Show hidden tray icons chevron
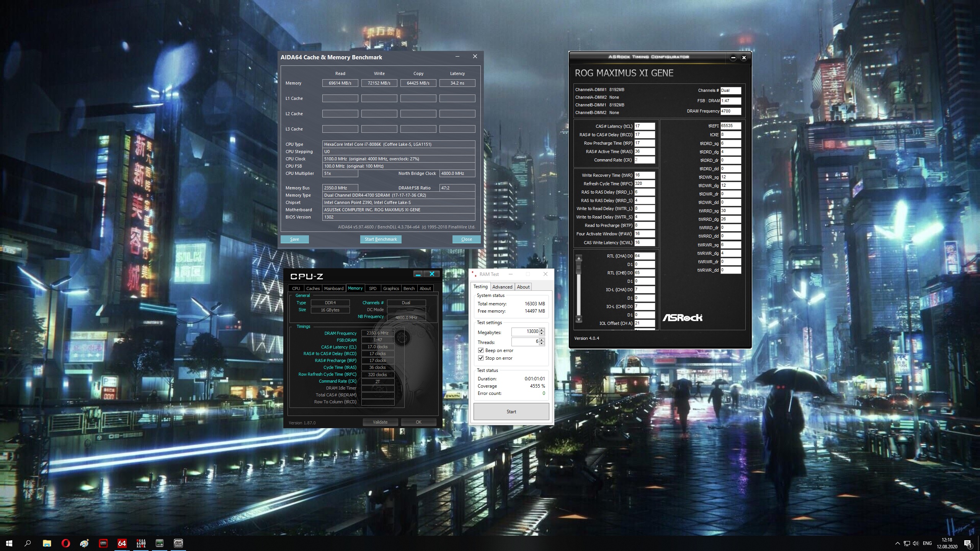Viewport: 980px width, 551px height. (897, 543)
